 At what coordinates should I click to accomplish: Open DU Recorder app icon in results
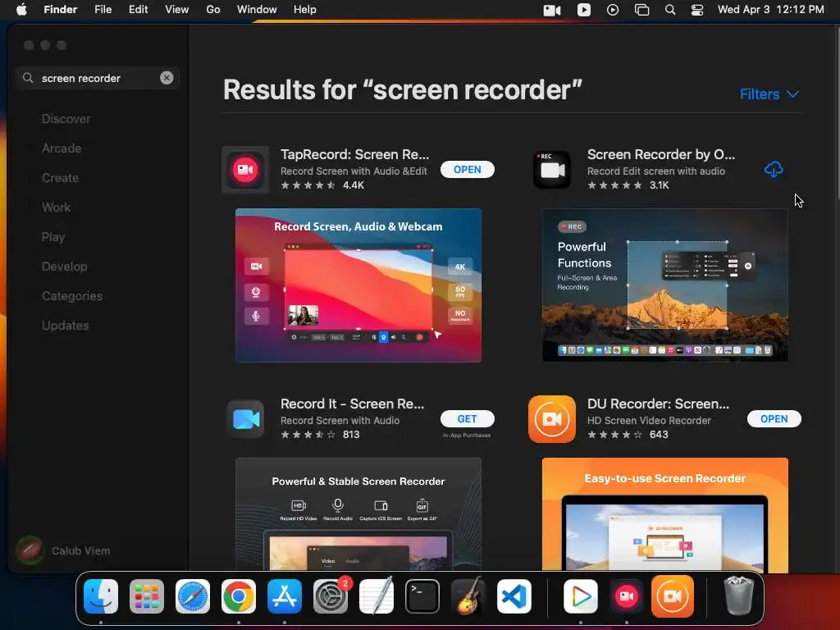[552, 419]
